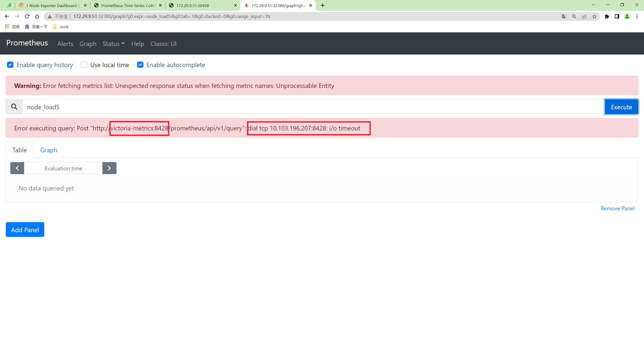Reload the page with browser refresh icon
644x348 pixels.
27,16
